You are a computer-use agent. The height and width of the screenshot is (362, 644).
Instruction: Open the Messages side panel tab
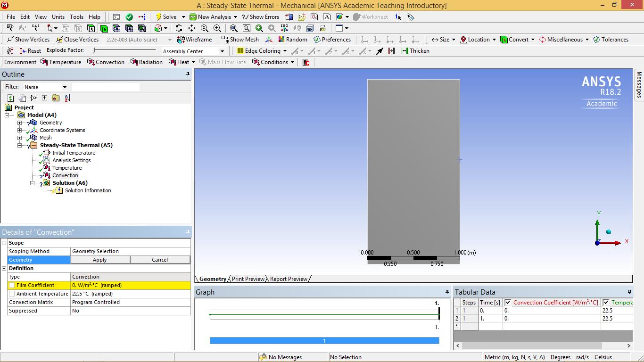[x=639, y=85]
